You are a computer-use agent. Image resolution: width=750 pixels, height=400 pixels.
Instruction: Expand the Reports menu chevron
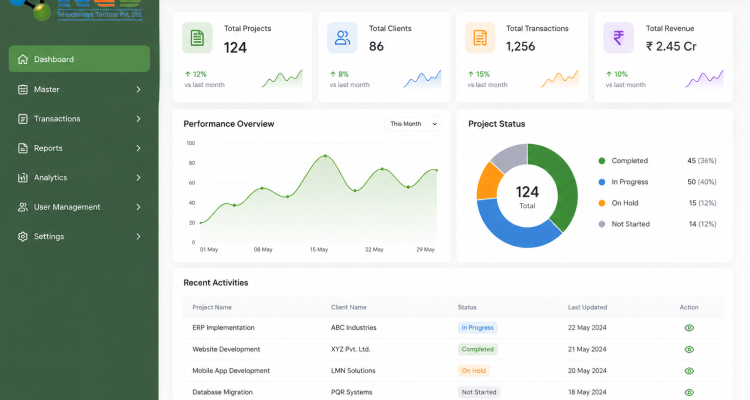click(x=138, y=148)
